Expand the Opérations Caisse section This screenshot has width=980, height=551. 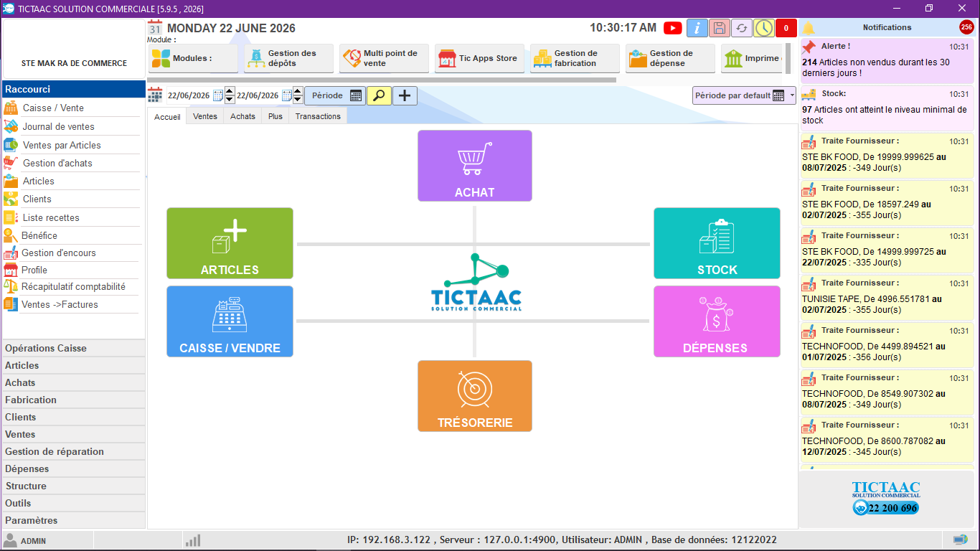pyautogui.click(x=73, y=348)
